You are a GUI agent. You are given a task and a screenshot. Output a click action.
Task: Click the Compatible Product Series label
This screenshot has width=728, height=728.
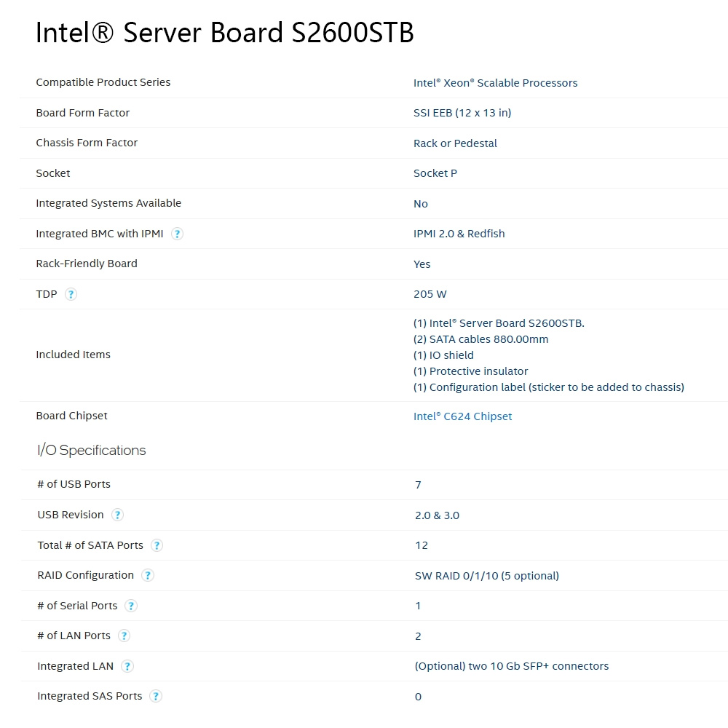coord(103,82)
